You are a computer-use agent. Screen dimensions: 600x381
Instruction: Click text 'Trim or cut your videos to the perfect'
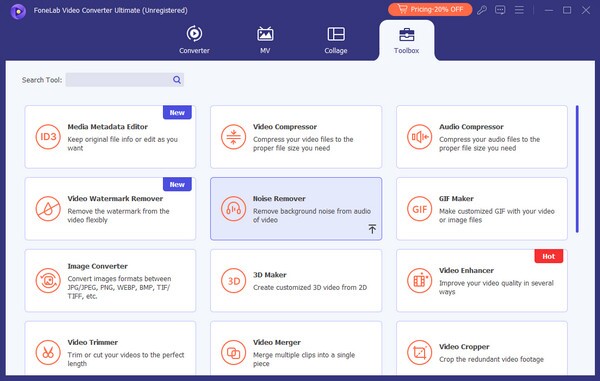[126, 355]
